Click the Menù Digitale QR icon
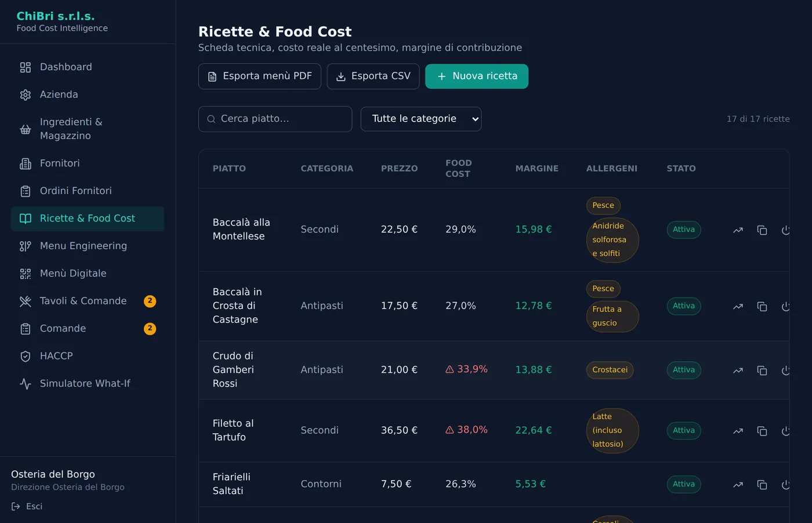This screenshot has width=812, height=523. point(26,274)
